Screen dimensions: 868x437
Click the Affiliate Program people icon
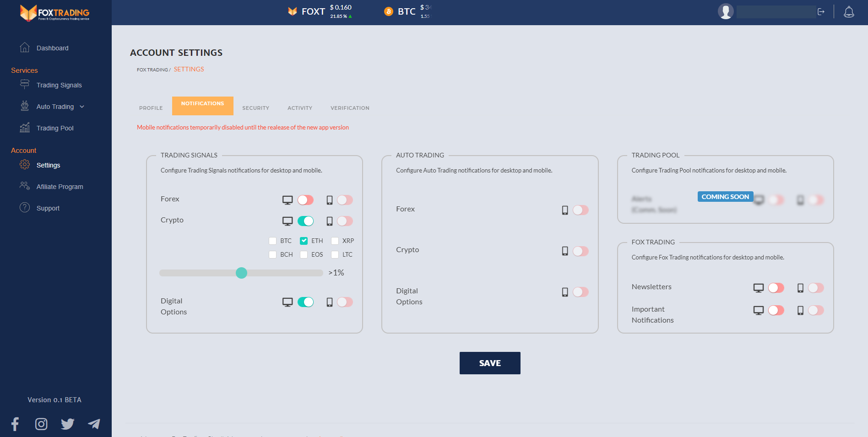pyautogui.click(x=25, y=186)
